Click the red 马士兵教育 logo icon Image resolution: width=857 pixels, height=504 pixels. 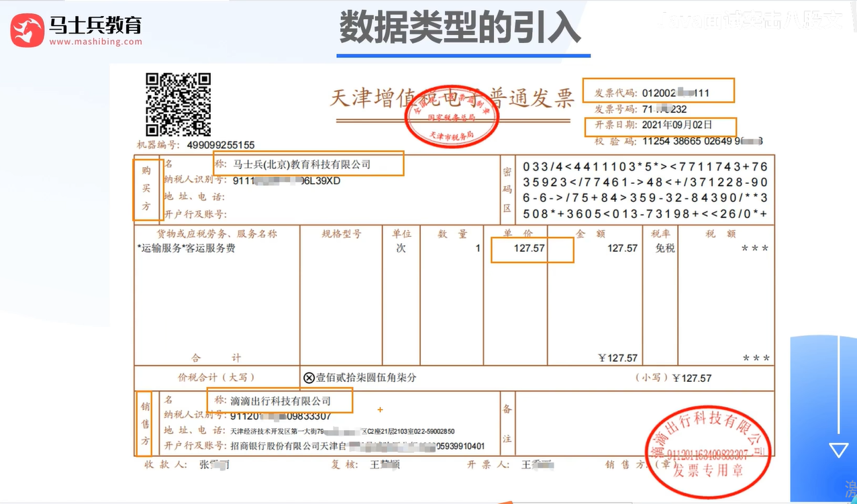point(28,30)
